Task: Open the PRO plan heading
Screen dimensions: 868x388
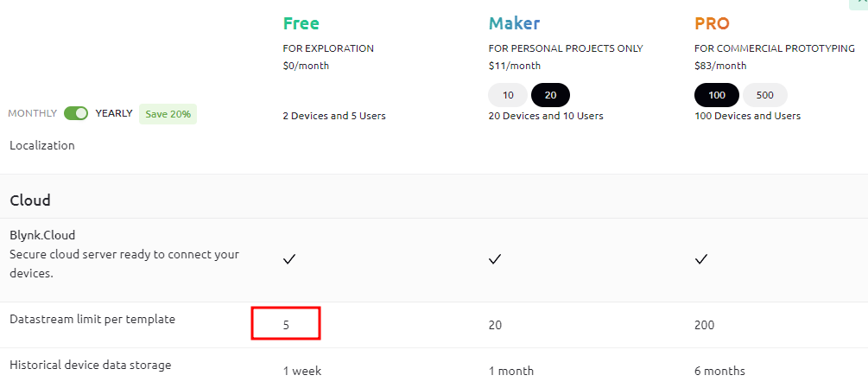Action: click(x=712, y=23)
